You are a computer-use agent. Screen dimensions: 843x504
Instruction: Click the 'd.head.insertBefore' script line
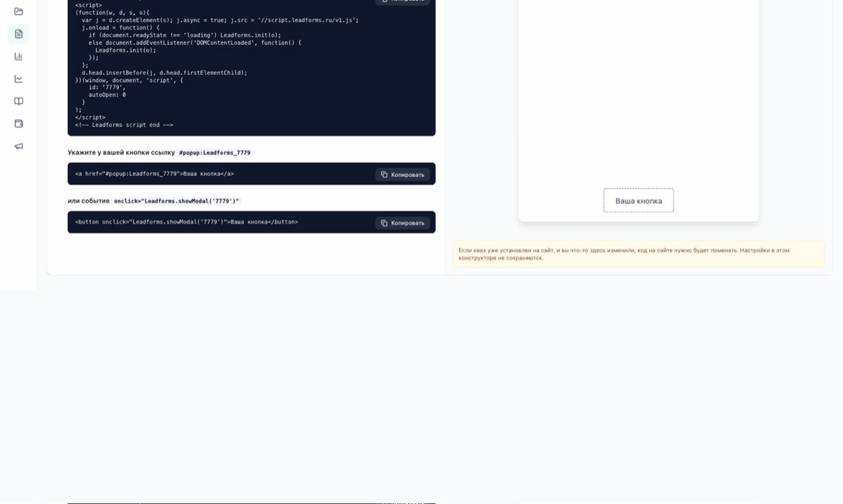click(165, 73)
